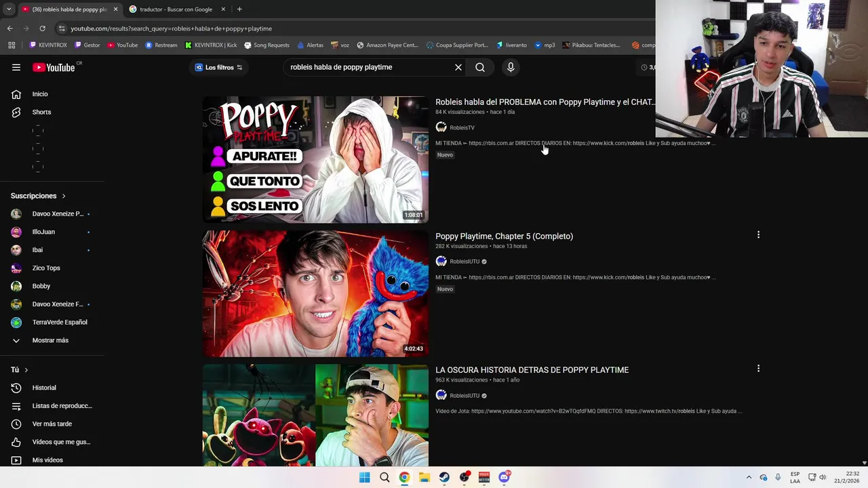Open the Alertas bookmark

pyautogui.click(x=310, y=45)
